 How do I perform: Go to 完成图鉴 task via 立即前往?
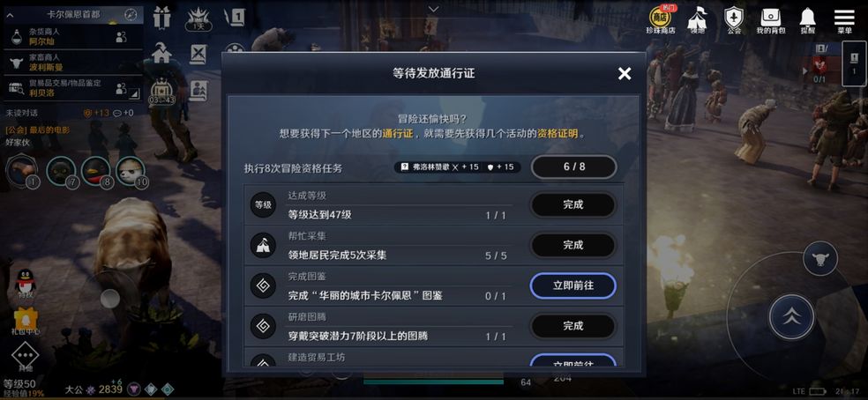click(573, 285)
